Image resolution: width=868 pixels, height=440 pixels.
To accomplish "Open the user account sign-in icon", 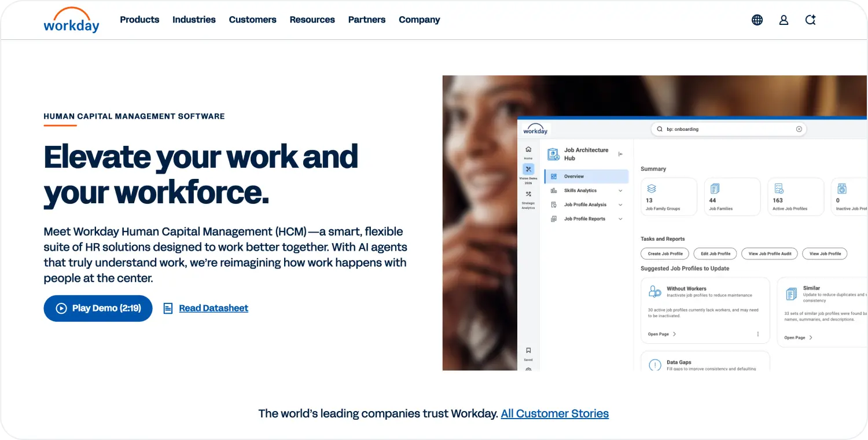I will (784, 20).
